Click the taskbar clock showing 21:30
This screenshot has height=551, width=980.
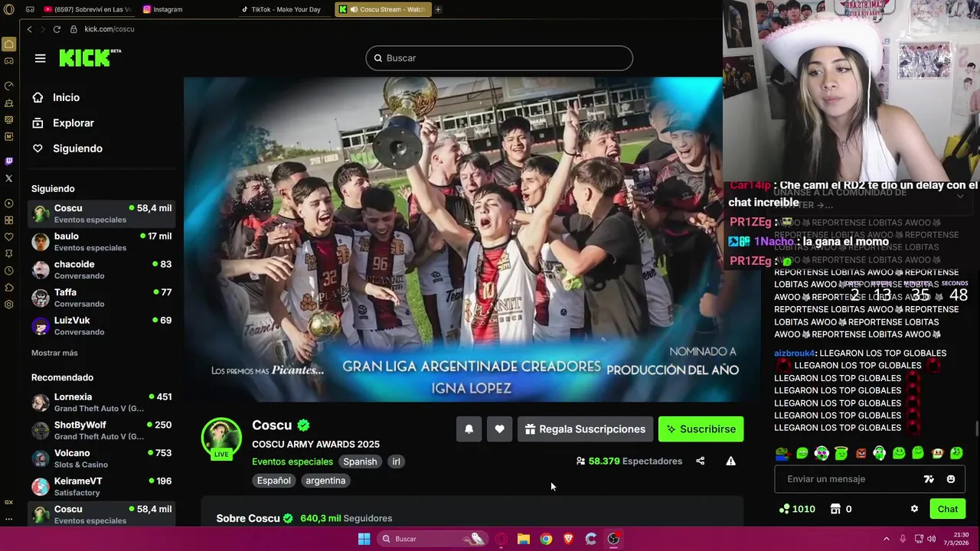[956, 539]
